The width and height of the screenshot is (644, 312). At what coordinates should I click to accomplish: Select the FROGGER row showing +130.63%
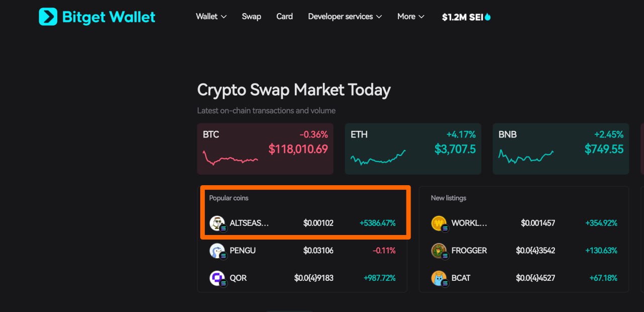pos(524,251)
